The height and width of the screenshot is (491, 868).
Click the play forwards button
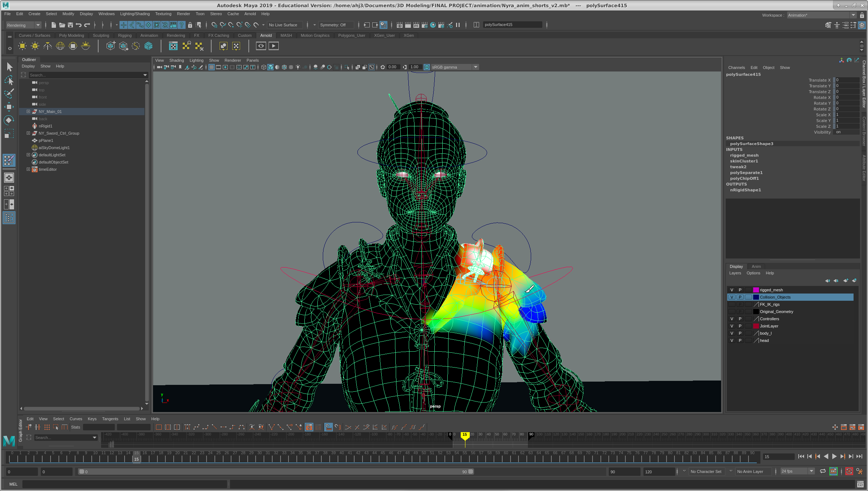click(834, 457)
